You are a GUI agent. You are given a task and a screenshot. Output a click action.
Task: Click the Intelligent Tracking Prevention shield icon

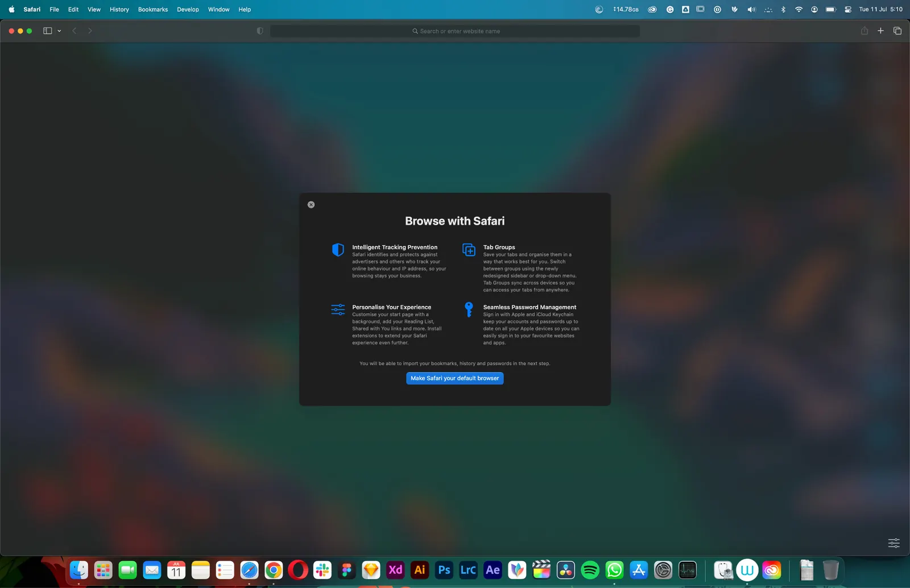click(x=338, y=250)
